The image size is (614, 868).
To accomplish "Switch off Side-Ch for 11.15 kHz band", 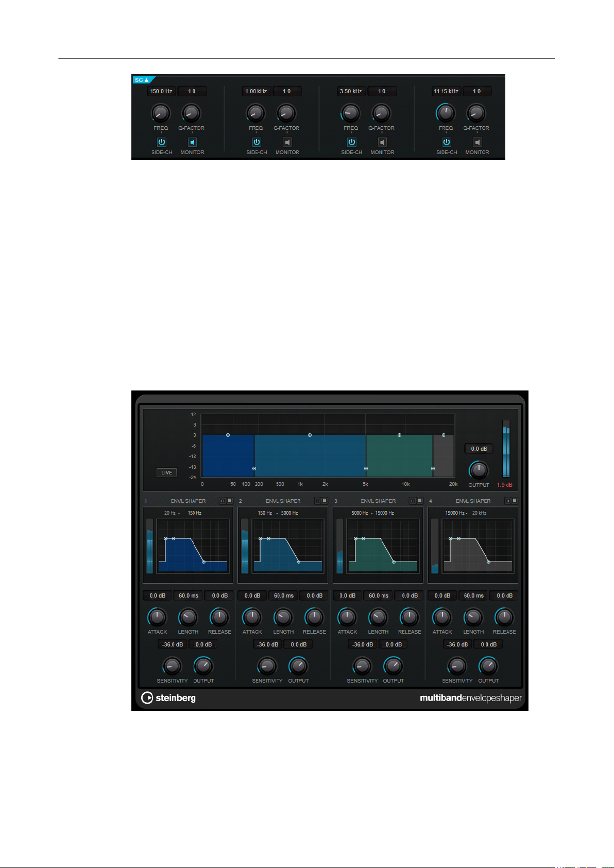I will click(447, 142).
